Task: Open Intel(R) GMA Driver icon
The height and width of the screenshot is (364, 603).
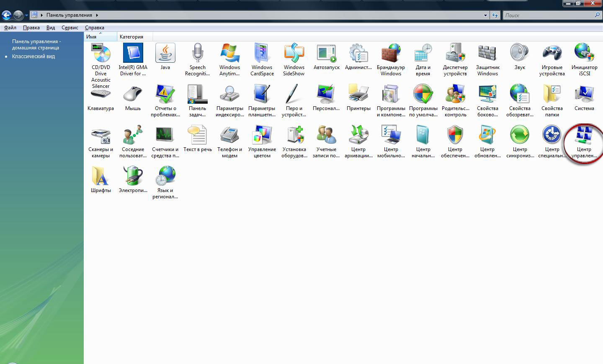Action: pyautogui.click(x=133, y=54)
